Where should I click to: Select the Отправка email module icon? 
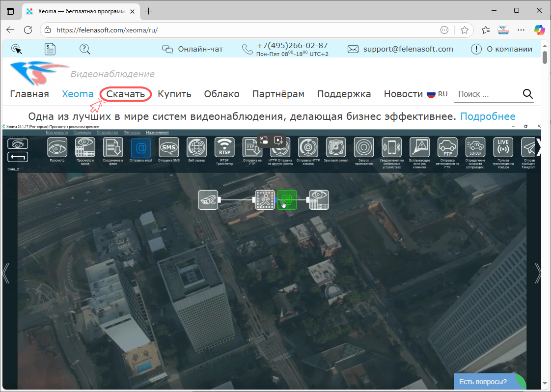click(141, 146)
